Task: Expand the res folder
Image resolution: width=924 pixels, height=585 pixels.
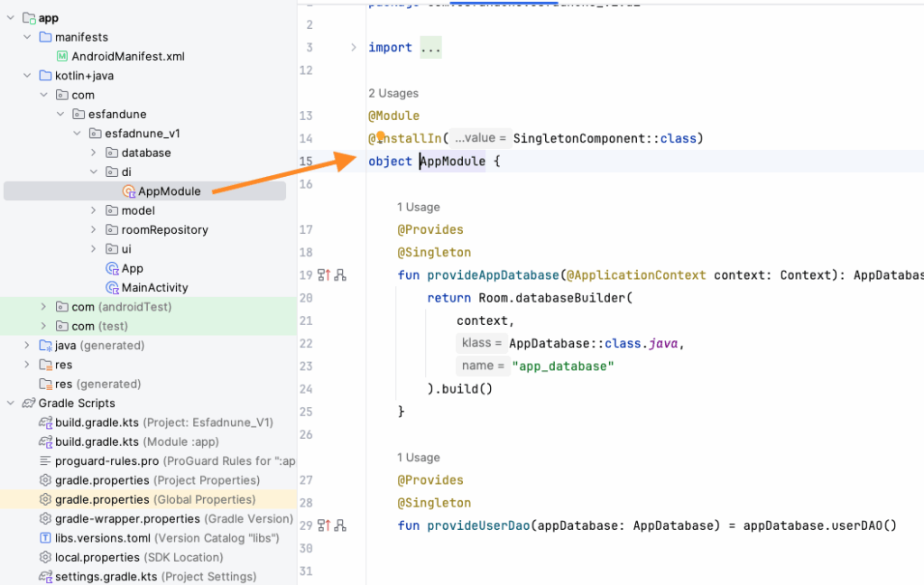Action: [x=27, y=365]
